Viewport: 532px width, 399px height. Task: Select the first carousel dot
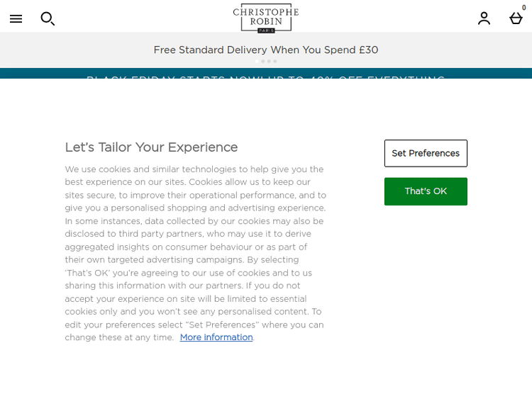(257, 62)
